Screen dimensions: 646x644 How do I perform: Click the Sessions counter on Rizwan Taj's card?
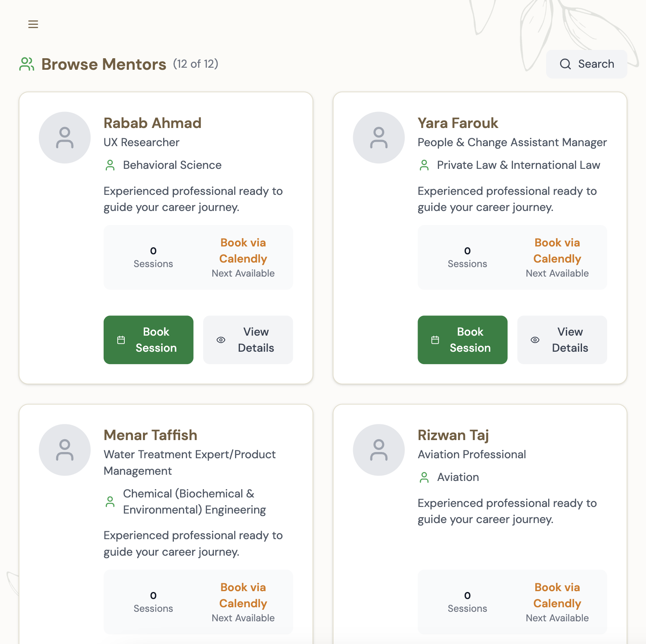tap(467, 601)
